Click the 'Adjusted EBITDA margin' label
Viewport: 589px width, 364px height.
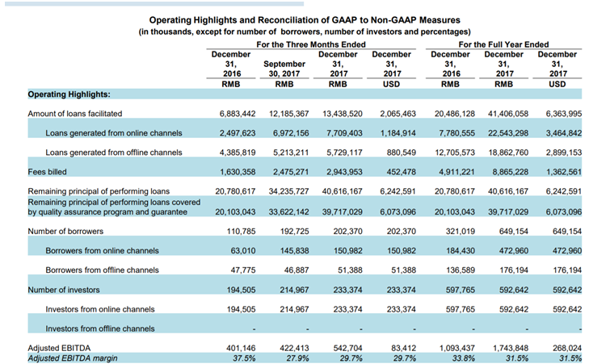[73, 358]
